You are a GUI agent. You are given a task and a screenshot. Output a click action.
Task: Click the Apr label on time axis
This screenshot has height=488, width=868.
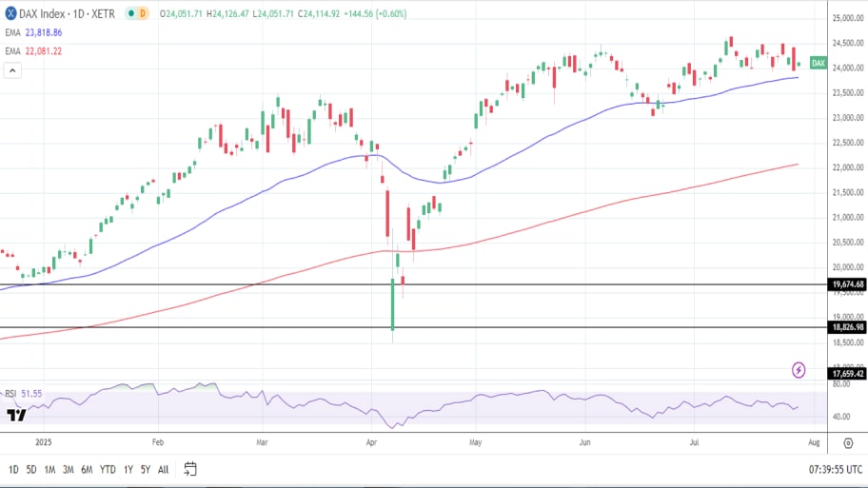point(371,442)
